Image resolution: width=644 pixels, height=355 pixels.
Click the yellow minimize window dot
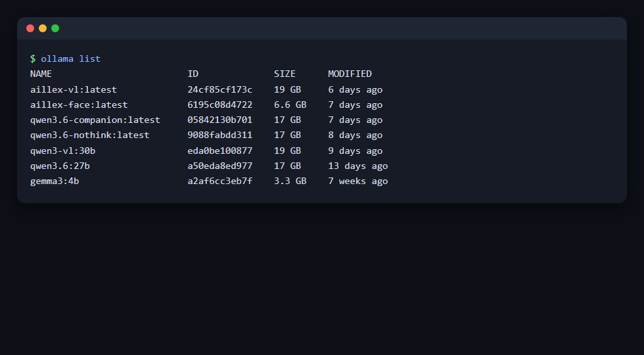(43, 28)
